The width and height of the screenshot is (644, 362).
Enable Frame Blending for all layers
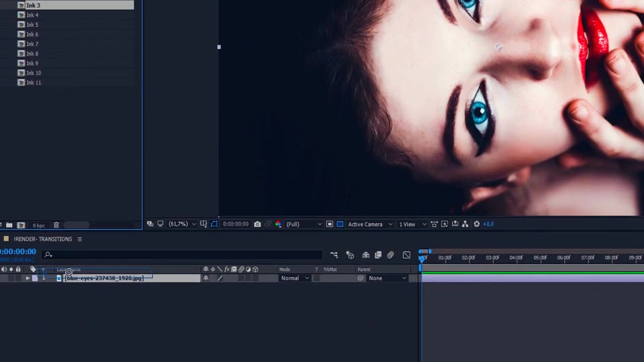378,255
